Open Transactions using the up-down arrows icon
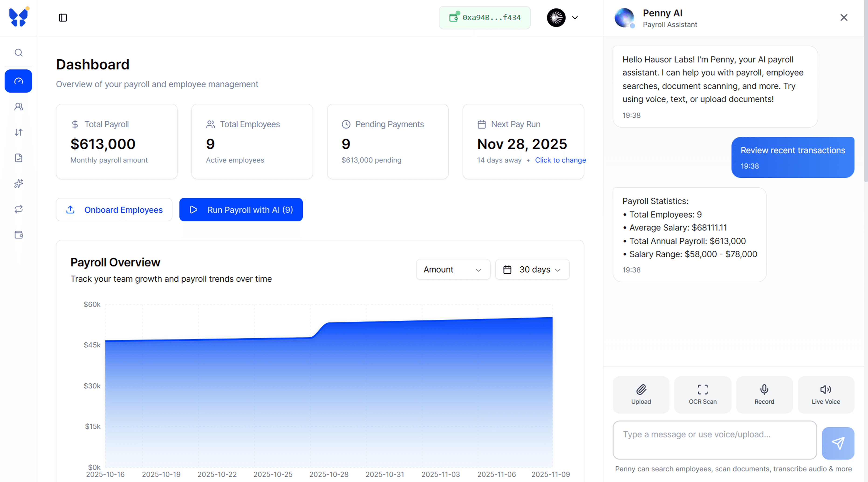 click(x=18, y=132)
